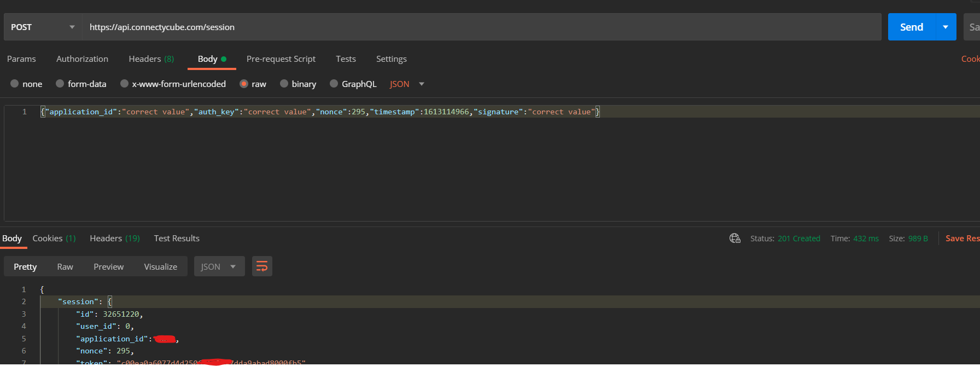Click the Save Response button

click(962, 239)
